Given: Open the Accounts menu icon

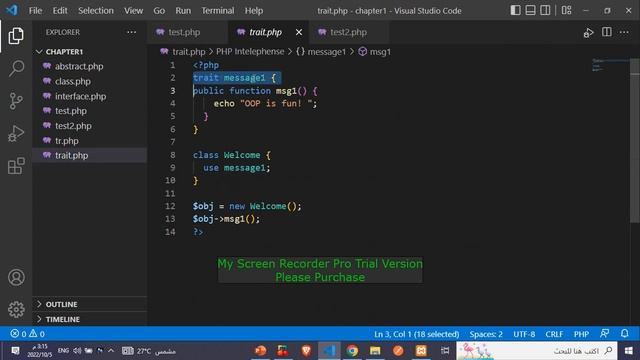Looking at the screenshot, I should click(16, 278).
